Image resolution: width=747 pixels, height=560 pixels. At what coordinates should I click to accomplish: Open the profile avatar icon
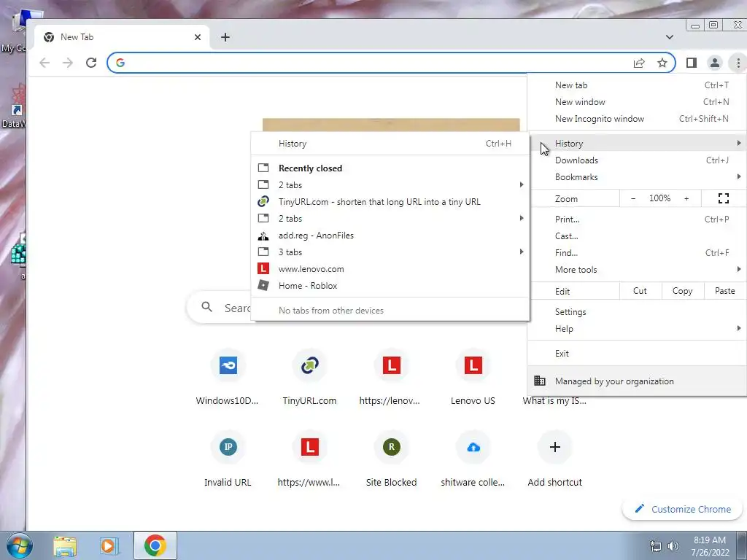pos(715,63)
